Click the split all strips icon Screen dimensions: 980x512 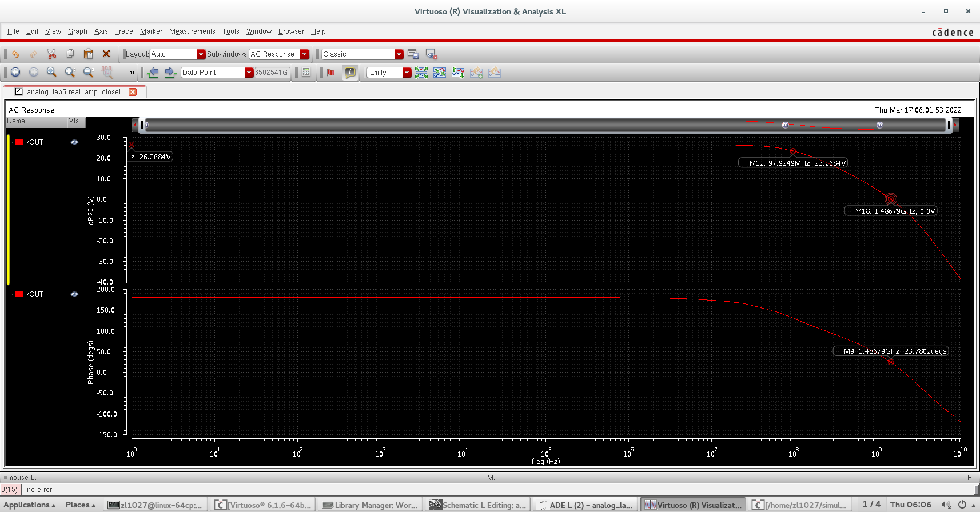[421, 73]
